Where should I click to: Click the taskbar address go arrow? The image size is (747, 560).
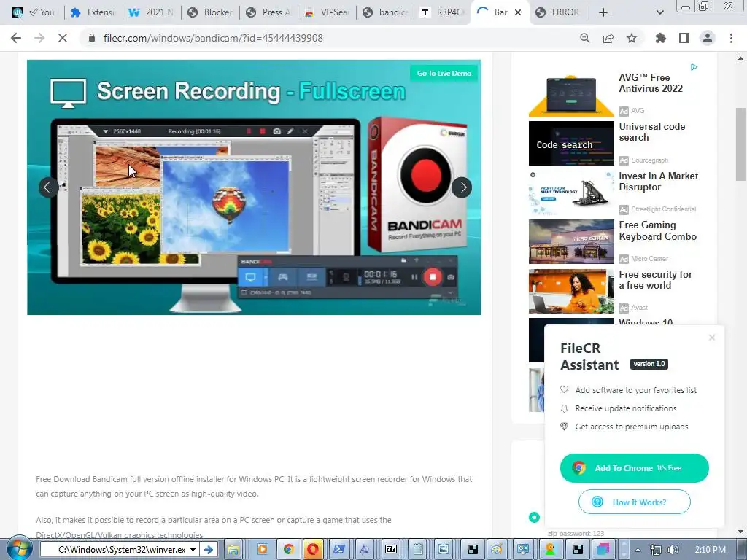click(209, 550)
